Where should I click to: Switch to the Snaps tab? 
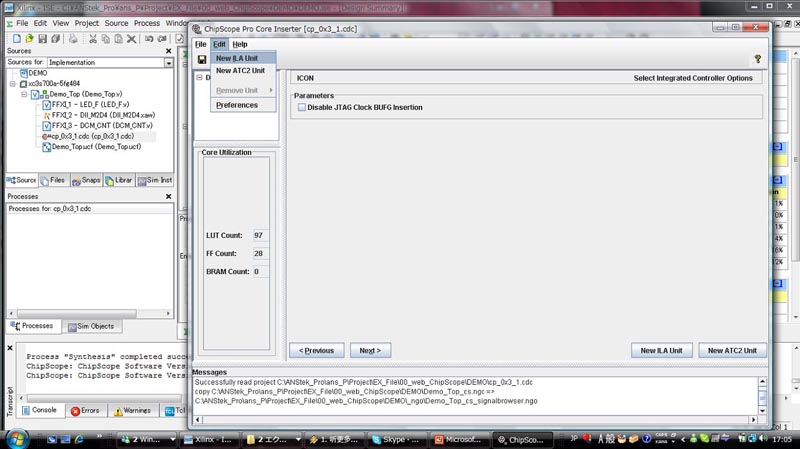[86, 180]
